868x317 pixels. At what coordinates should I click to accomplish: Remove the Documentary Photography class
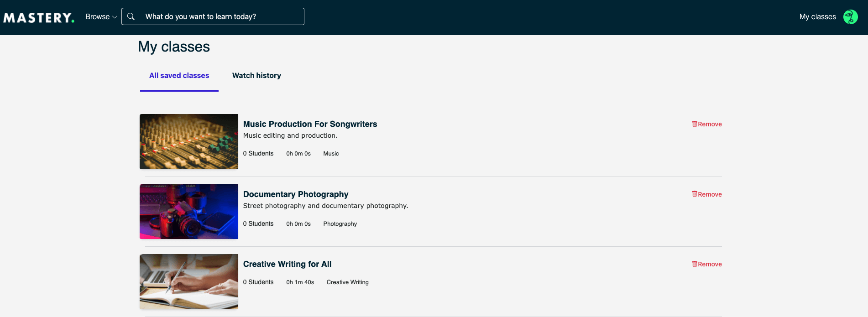click(x=706, y=194)
